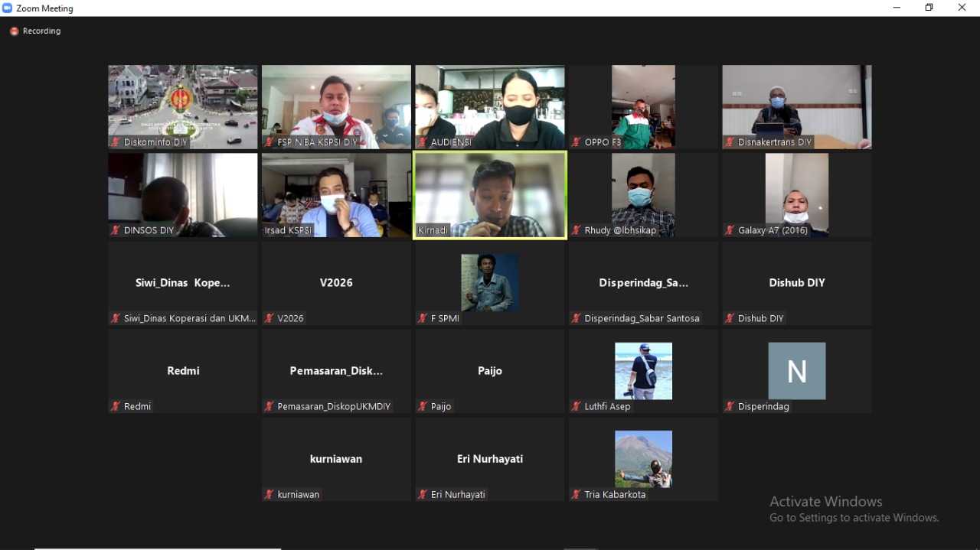The height and width of the screenshot is (550, 980).
Task: Select the Disnakertrans DIY video feed
Action: [796, 106]
